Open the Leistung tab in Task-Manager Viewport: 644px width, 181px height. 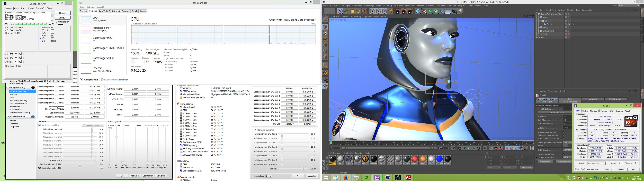[x=93, y=11]
